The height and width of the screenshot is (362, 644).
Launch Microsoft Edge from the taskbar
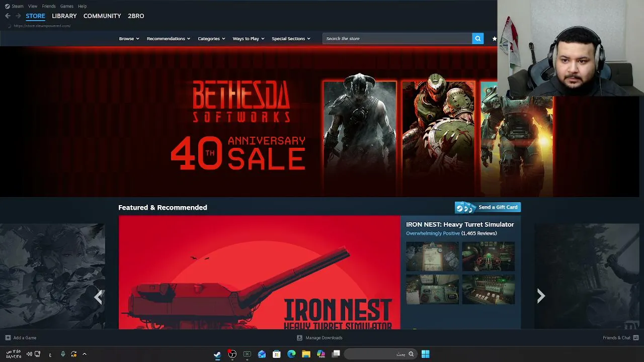coord(291,354)
